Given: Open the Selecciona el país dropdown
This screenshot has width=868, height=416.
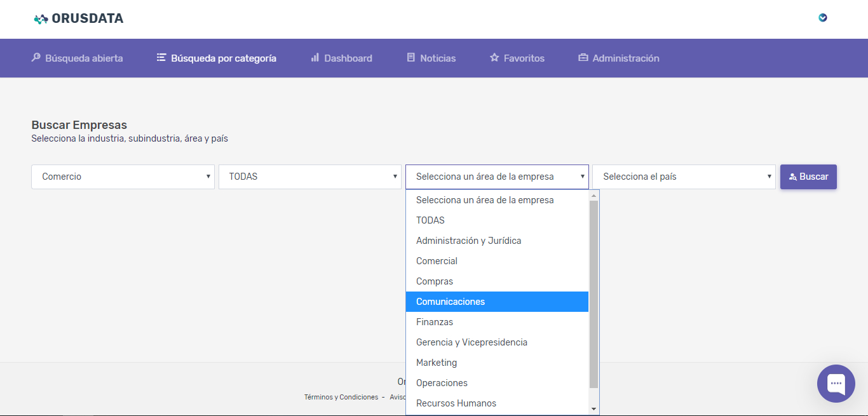Looking at the screenshot, I should tap(684, 177).
